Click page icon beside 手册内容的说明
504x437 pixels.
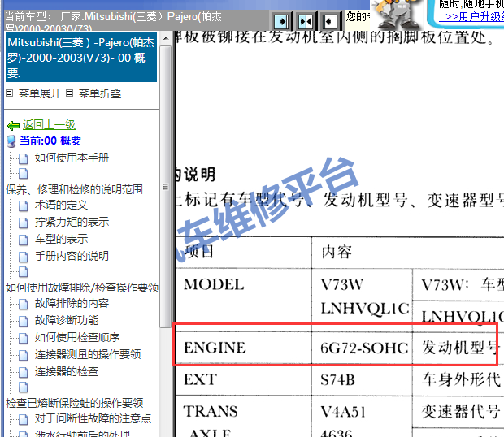point(23,257)
